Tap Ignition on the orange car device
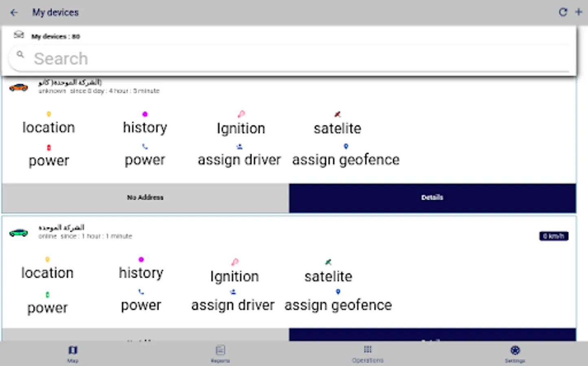The image size is (588, 366). pyautogui.click(x=241, y=123)
